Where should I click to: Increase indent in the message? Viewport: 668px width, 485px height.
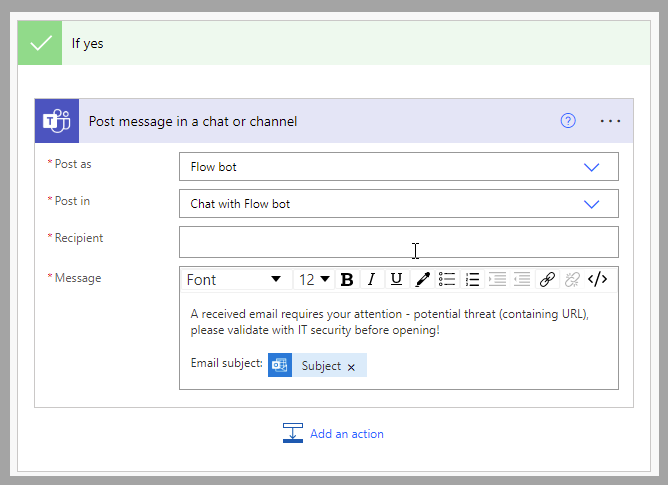point(497,280)
